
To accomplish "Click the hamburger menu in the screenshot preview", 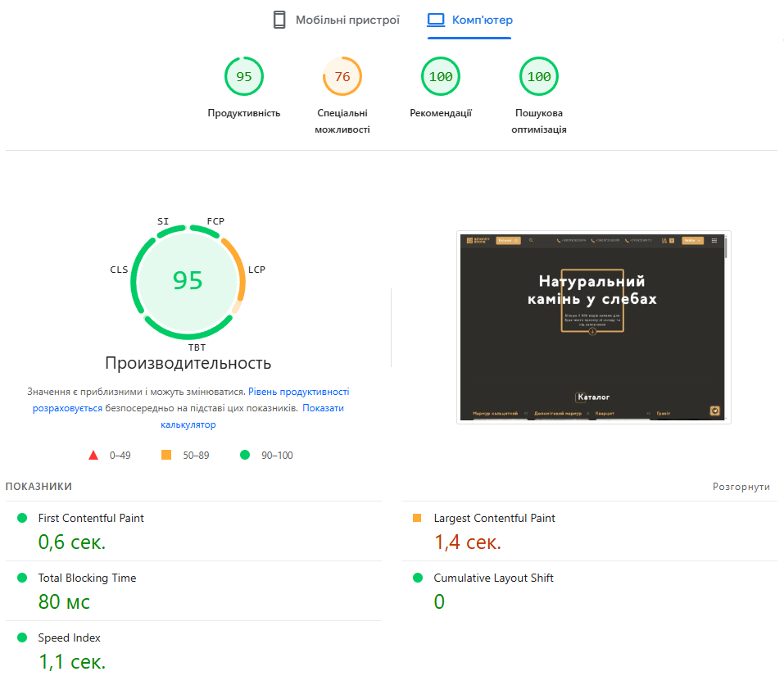I will 714,241.
